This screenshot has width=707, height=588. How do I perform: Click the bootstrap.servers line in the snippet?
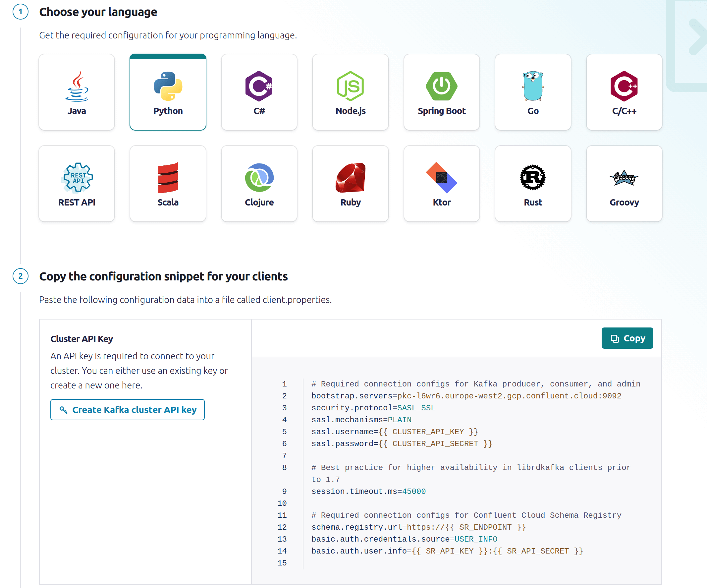point(466,396)
